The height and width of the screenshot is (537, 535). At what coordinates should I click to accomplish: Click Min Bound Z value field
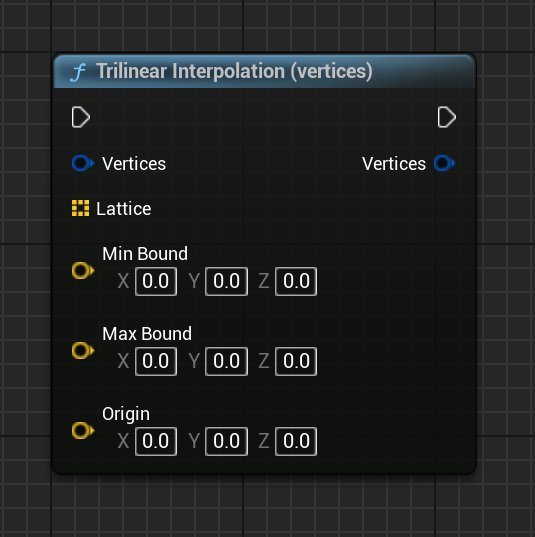point(296,281)
